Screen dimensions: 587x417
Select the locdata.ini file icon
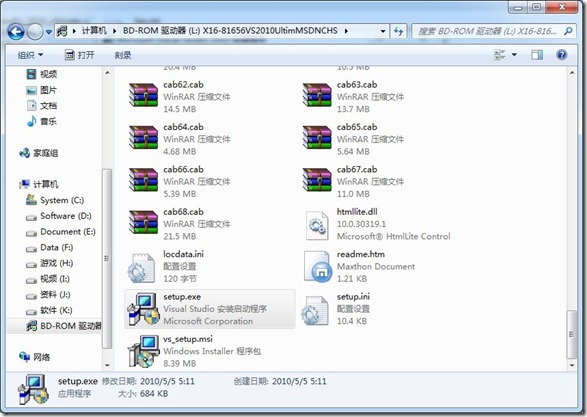[141, 268]
